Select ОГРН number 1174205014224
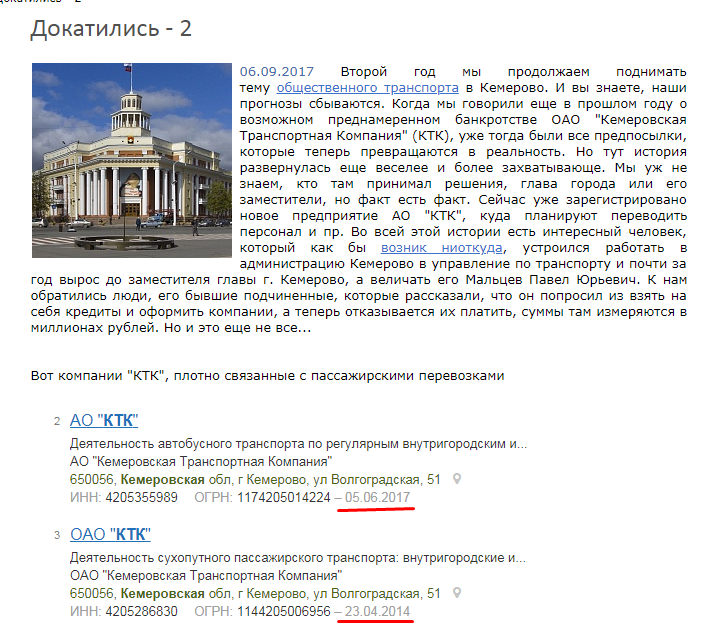 click(284, 498)
